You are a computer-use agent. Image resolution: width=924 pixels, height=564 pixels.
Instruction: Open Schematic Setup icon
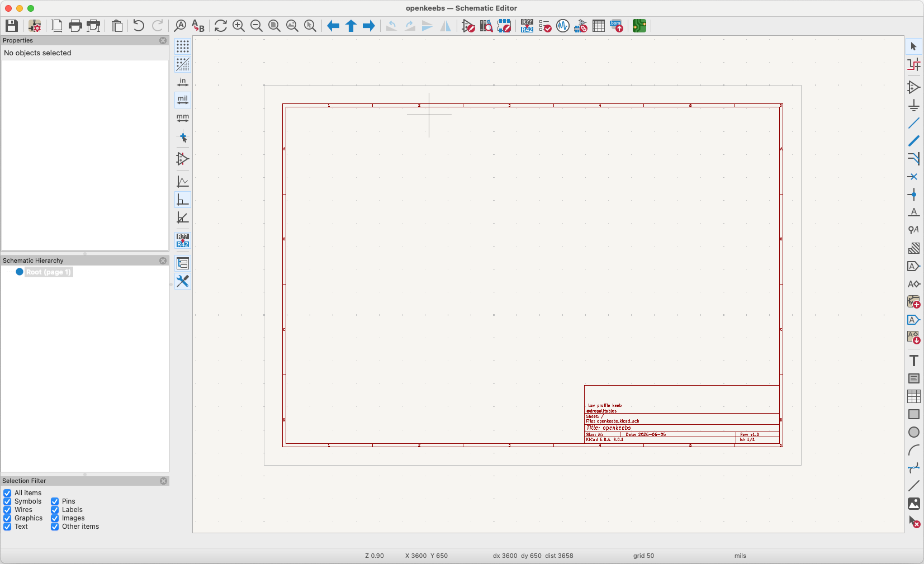tap(35, 26)
